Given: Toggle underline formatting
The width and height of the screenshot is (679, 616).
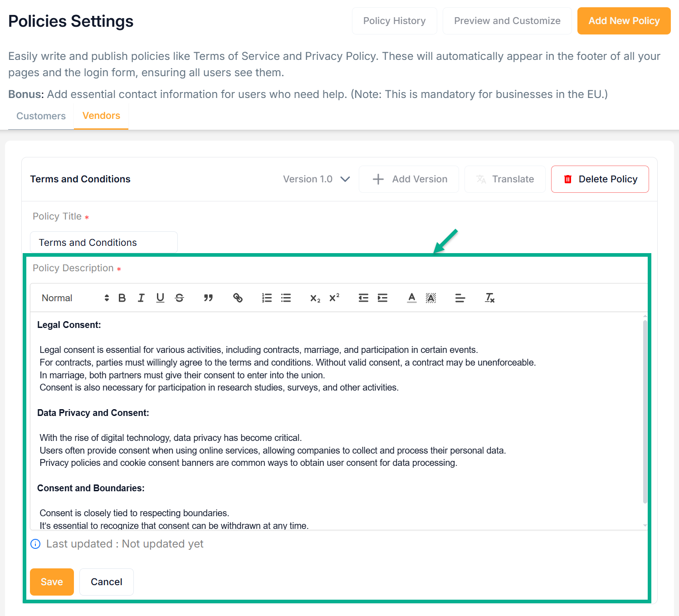Looking at the screenshot, I should pyautogui.click(x=160, y=298).
